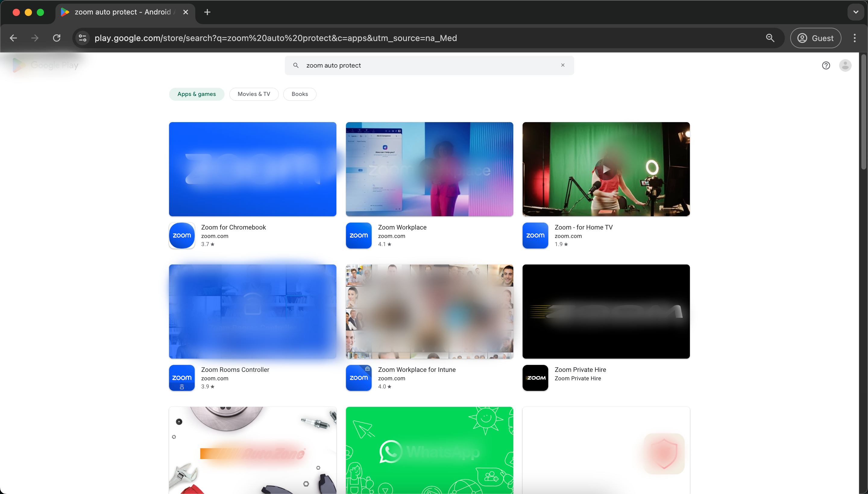
Task: Click the Zoom Workplace app icon
Action: click(359, 236)
